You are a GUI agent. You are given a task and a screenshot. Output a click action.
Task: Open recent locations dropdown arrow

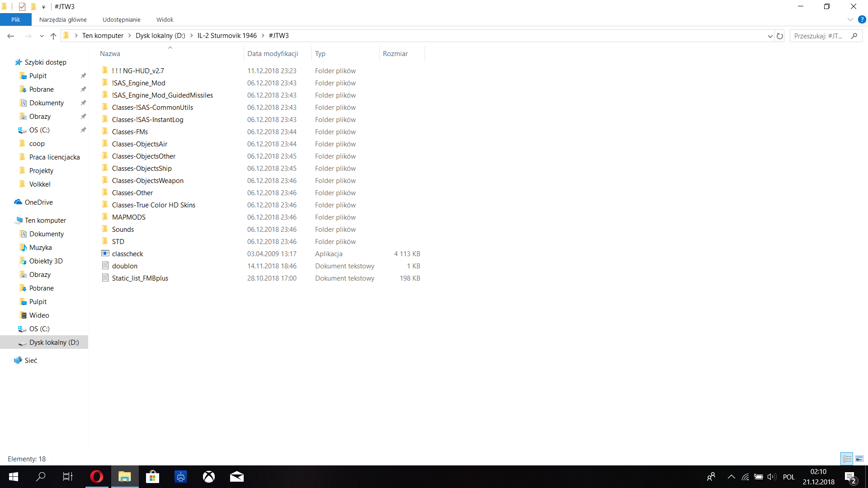point(42,36)
